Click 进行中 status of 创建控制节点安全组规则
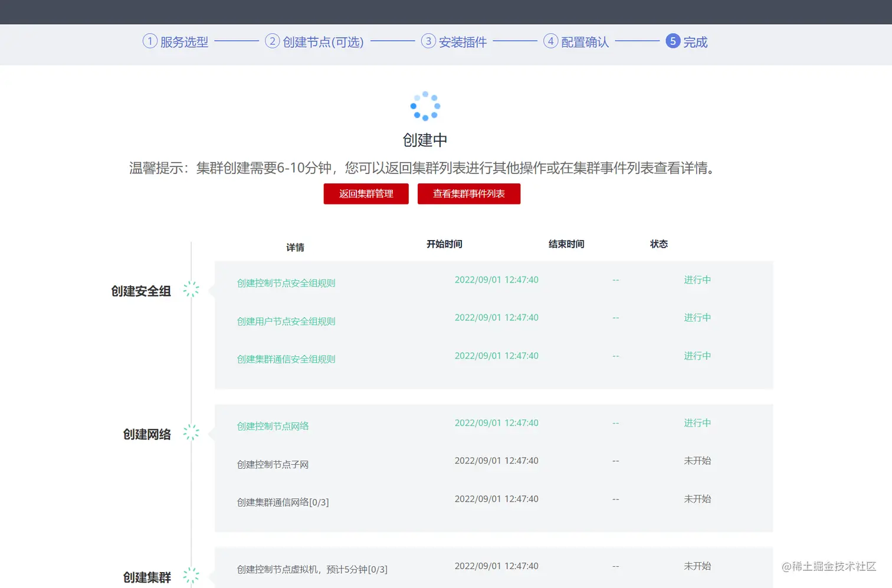Viewport: 892px width, 588px height. click(x=697, y=280)
